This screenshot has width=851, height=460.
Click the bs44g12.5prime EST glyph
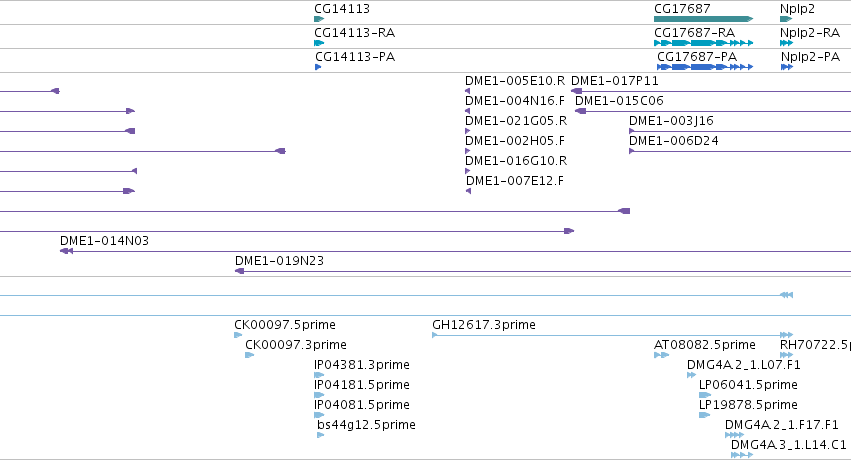point(320,435)
